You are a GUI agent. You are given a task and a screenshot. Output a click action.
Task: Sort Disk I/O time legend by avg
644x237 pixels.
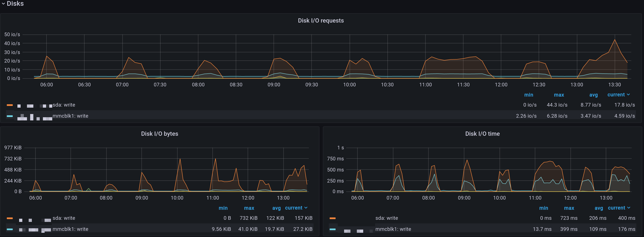coord(599,208)
